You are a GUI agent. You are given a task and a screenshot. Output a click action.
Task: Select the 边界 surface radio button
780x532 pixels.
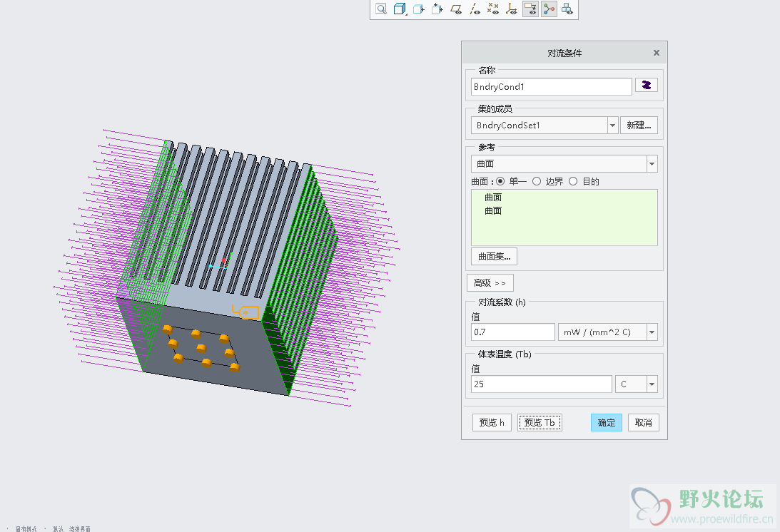(x=537, y=181)
